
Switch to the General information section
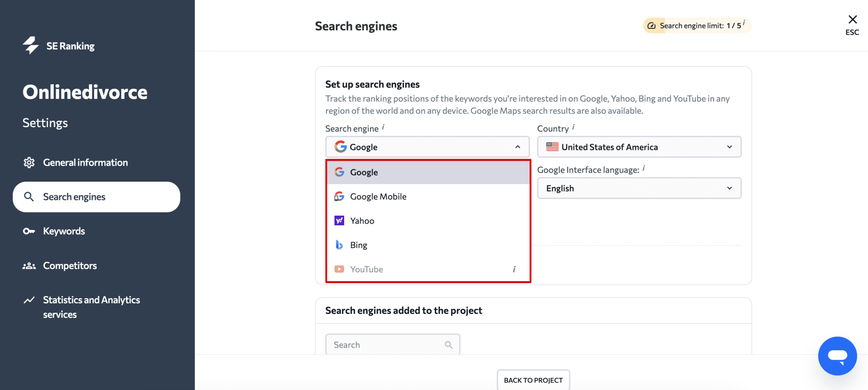click(85, 162)
